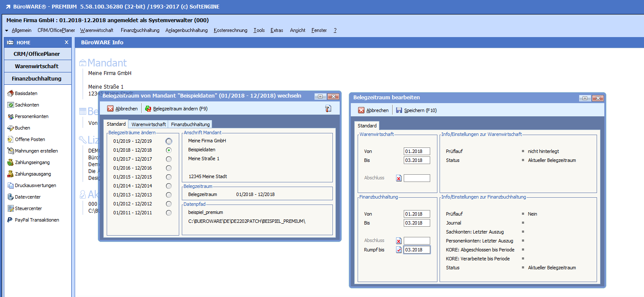Click Belegzeitraum ändern (F9)
The image size is (644, 297).
(x=176, y=109)
